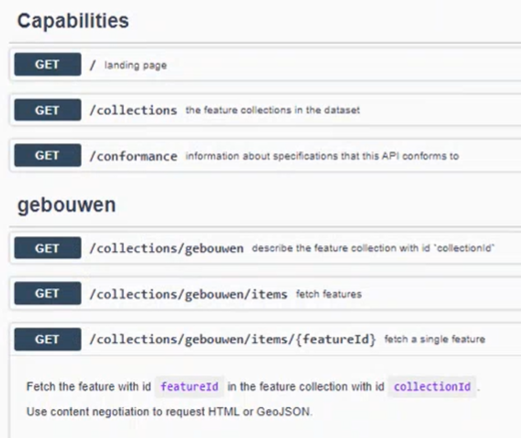Expand the /collections endpoint path
Screen dimensions: 521x438
[133, 110]
